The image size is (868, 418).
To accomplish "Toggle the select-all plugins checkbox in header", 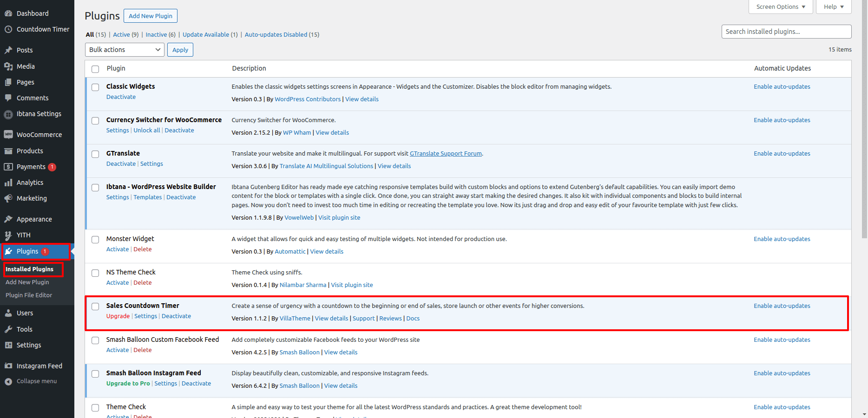I will (x=95, y=69).
